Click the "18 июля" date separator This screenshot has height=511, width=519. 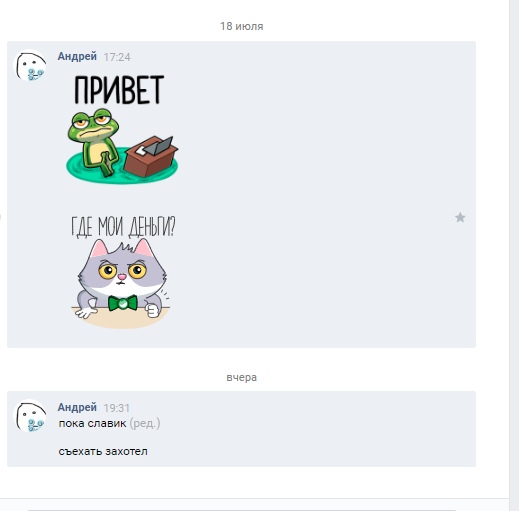coord(241,26)
